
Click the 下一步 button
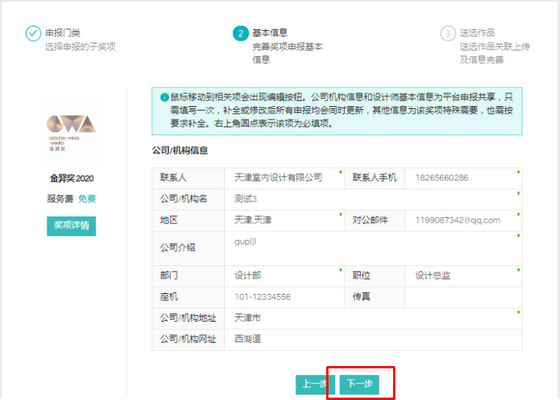359,384
